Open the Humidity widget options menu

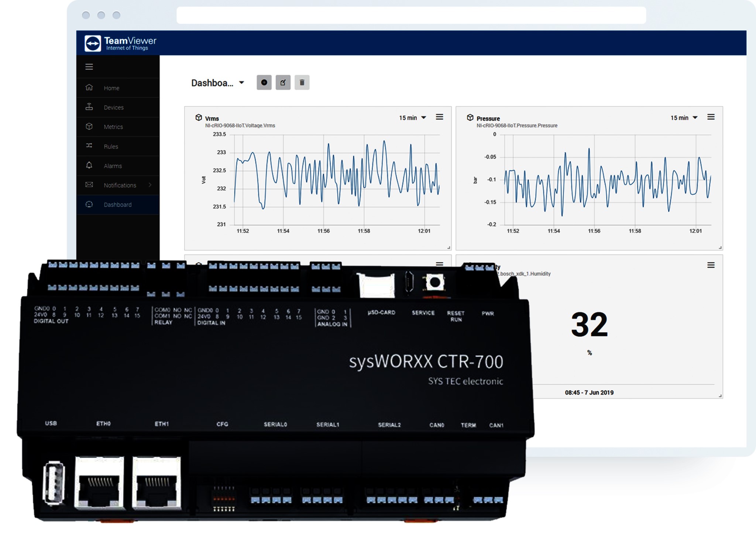pyautogui.click(x=711, y=265)
